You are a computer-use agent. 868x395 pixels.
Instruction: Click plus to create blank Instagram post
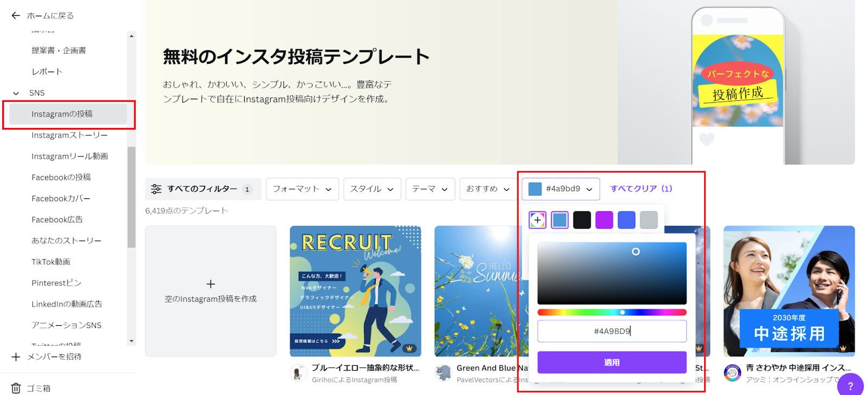click(x=210, y=284)
